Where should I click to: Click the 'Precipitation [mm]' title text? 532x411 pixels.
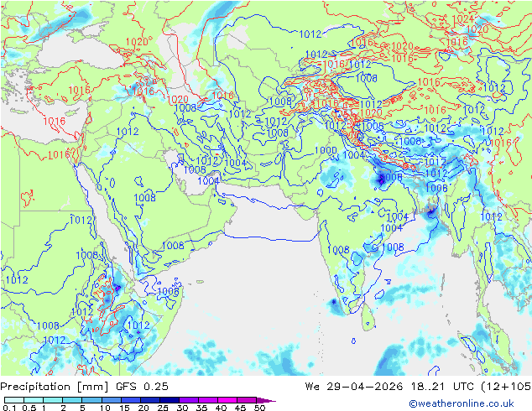tap(55, 387)
